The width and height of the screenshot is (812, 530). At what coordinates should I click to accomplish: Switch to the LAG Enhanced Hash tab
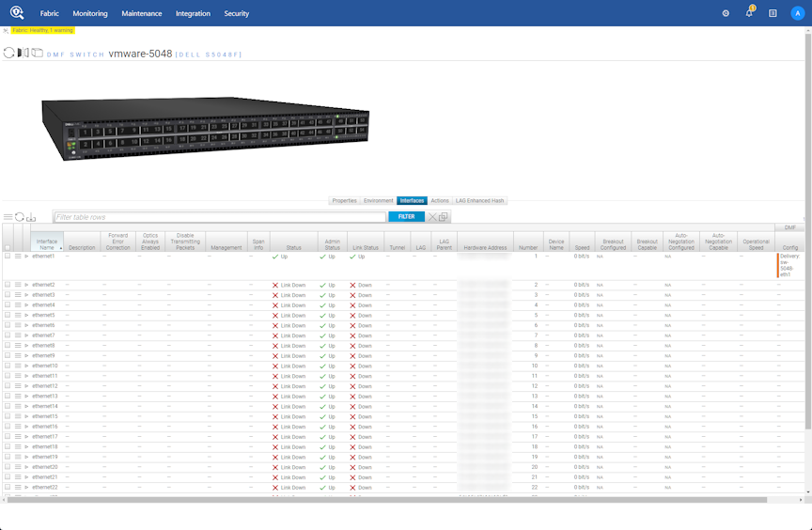point(479,201)
